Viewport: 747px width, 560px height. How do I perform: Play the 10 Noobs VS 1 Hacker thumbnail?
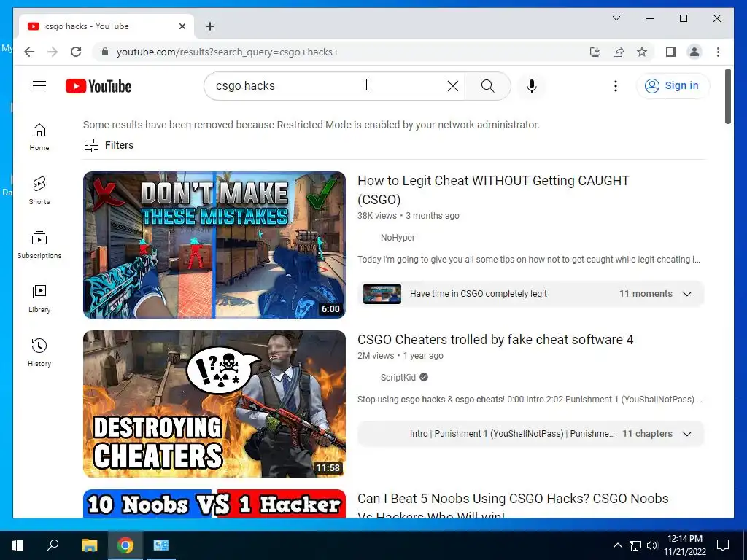[x=214, y=503]
